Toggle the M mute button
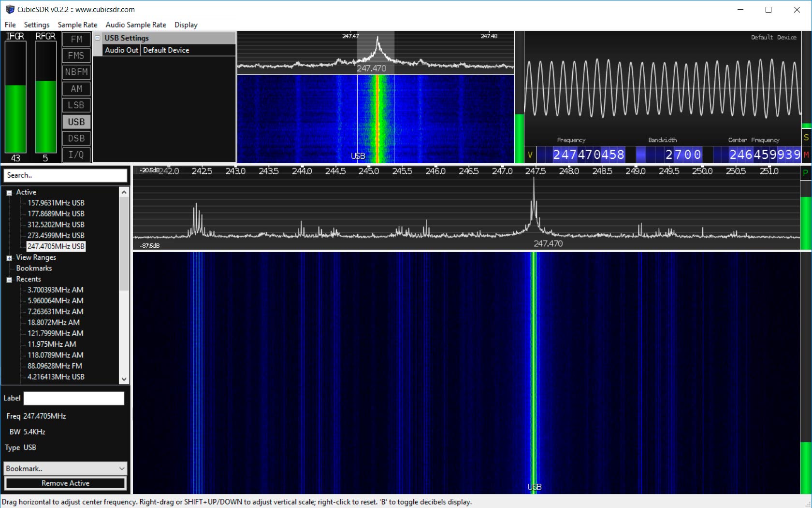The image size is (812, 508). click(x=806, y=155)
